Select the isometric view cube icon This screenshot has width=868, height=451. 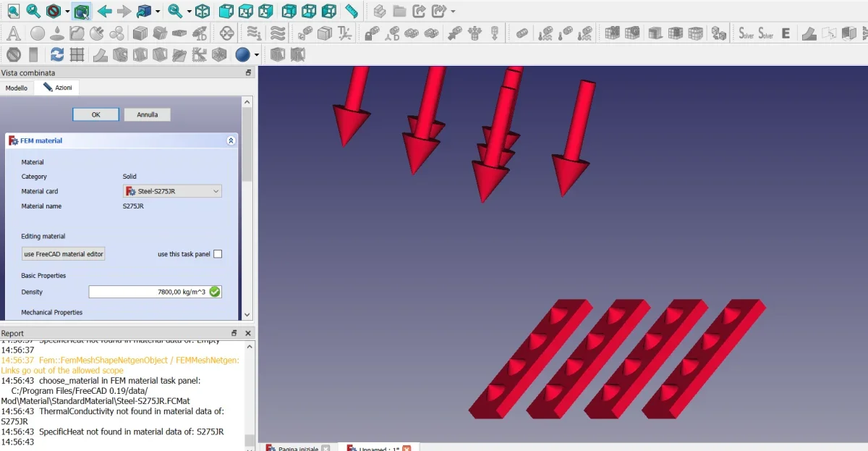click(x=203, y=11)
